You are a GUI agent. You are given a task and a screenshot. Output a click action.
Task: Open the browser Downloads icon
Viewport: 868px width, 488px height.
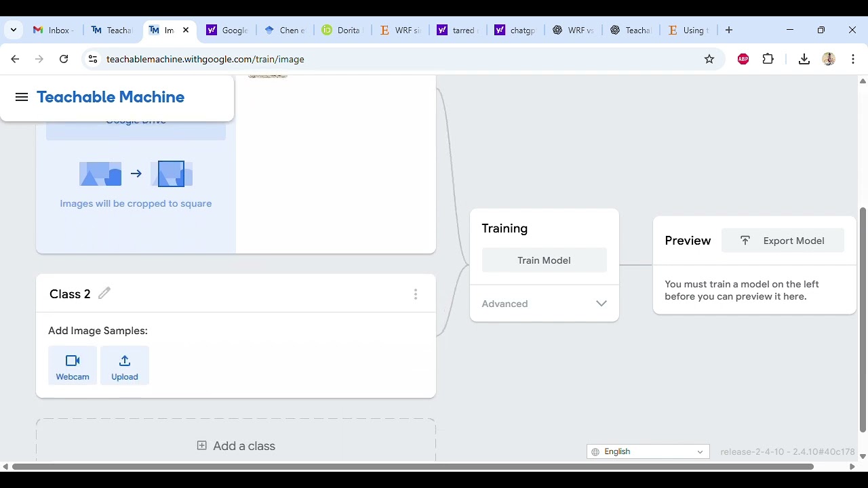804,59
